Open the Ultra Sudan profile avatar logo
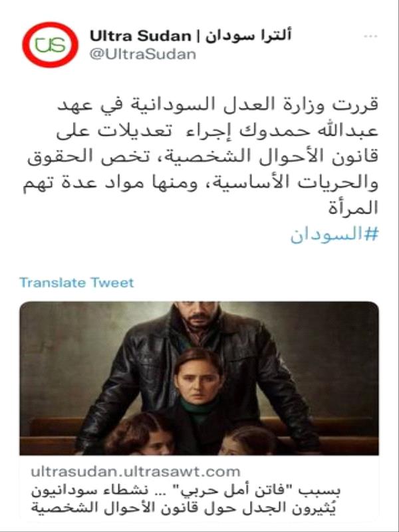This screenshot has height=532, width=399. (x=51, y=45)
